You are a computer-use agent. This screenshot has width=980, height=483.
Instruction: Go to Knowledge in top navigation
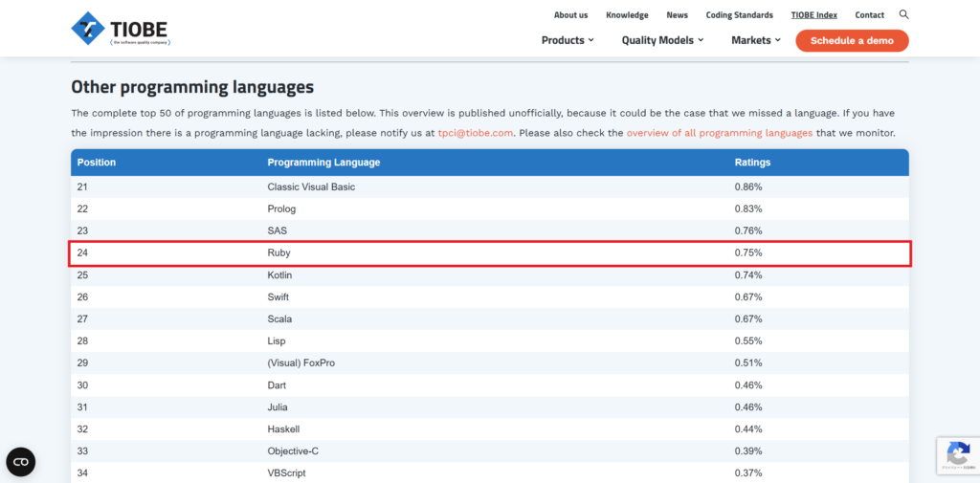(x=627, y=15)
